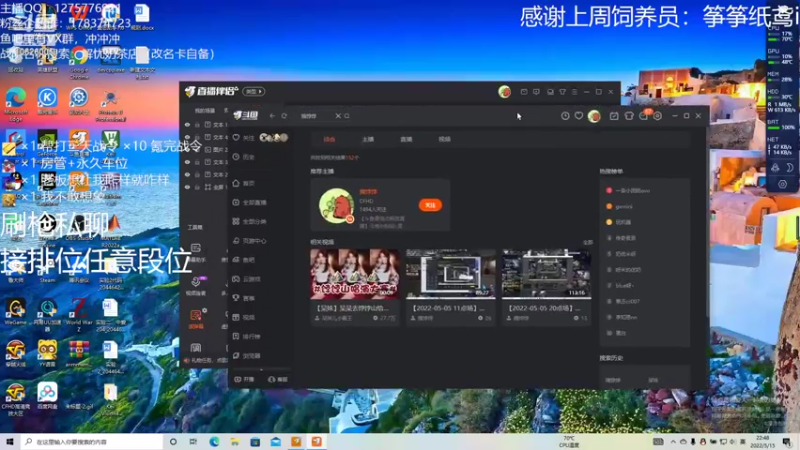800x450 pixels.
Task: Expand the hidden system tray icons chevron
Action: tap(673, 442)
